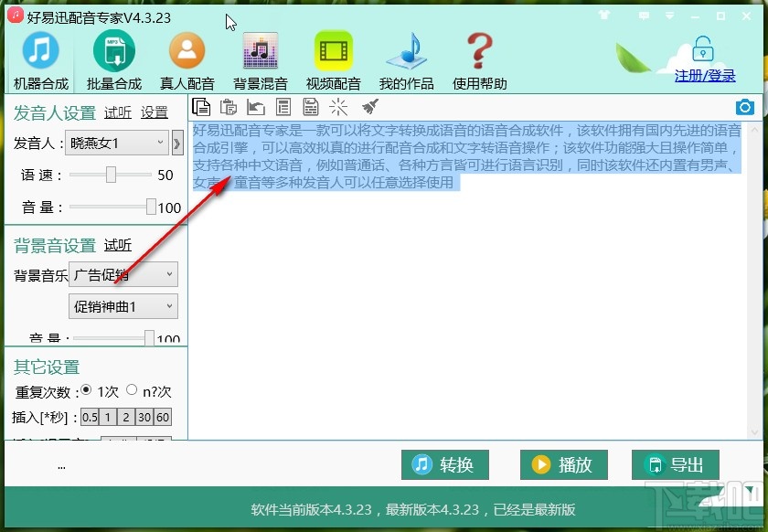Click the unlocked padlock icon above 注册/登录
The height and width of the screenshot is (532, 768).
coord(703,49)
